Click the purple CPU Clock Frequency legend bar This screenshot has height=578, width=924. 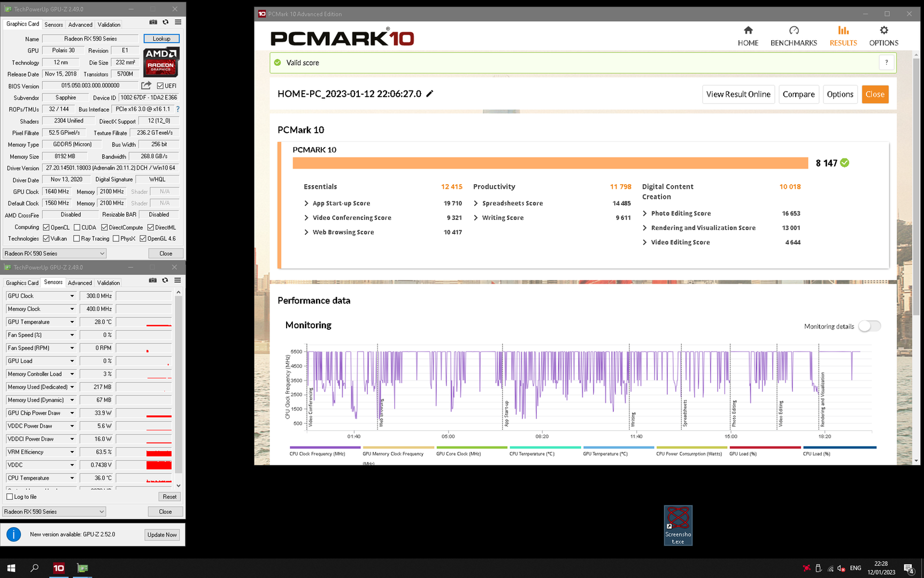click(325, 447)
